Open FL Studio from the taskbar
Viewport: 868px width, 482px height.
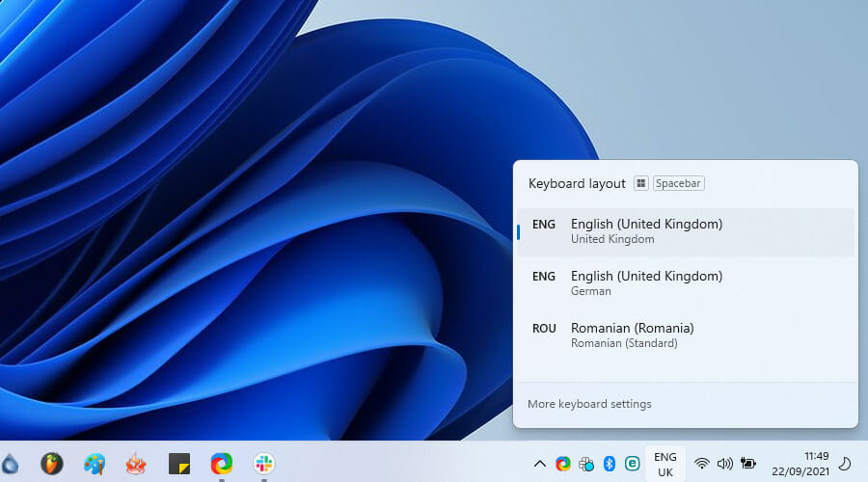point(52,464)
